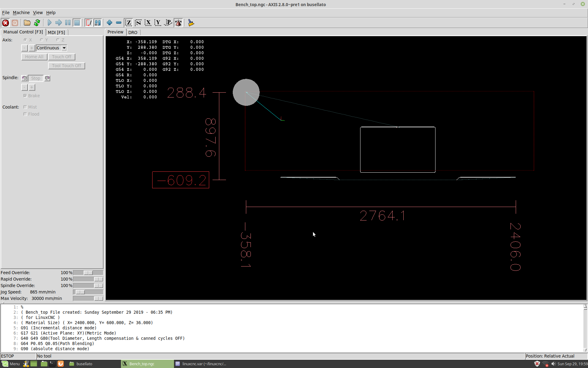Jog axis negative minus button
The width and height of the screenshot is (588, 368).
click(24, 48)
